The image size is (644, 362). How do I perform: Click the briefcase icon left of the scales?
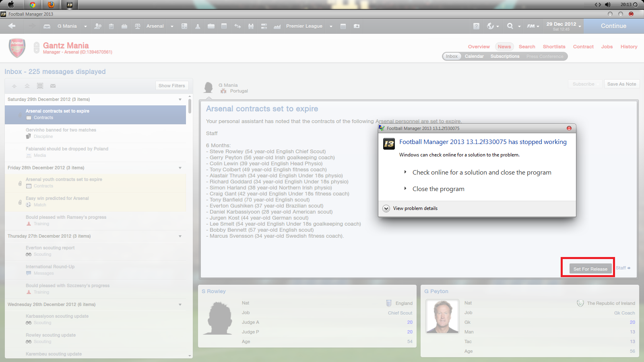[x=124, y=26]
